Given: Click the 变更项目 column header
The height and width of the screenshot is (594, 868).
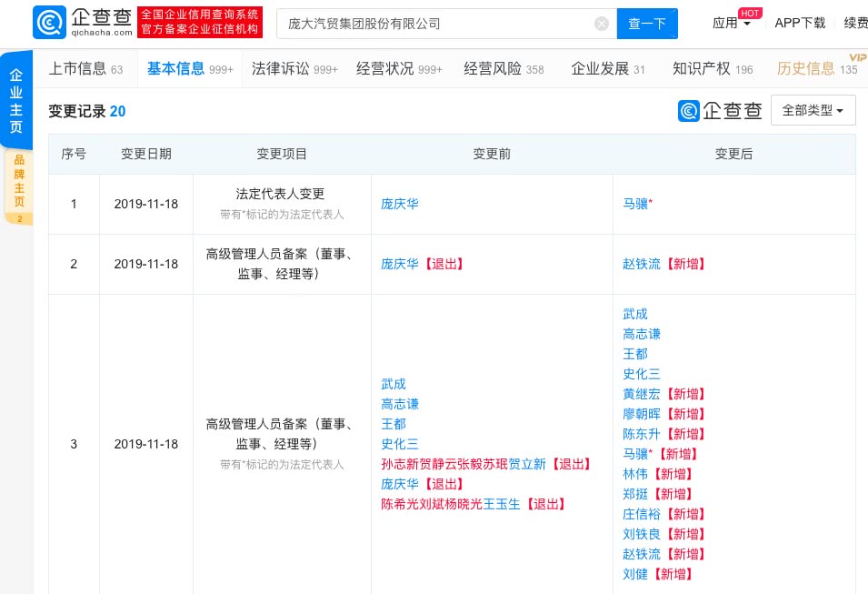Looking at the screenshot, I should tap(282, 154).
